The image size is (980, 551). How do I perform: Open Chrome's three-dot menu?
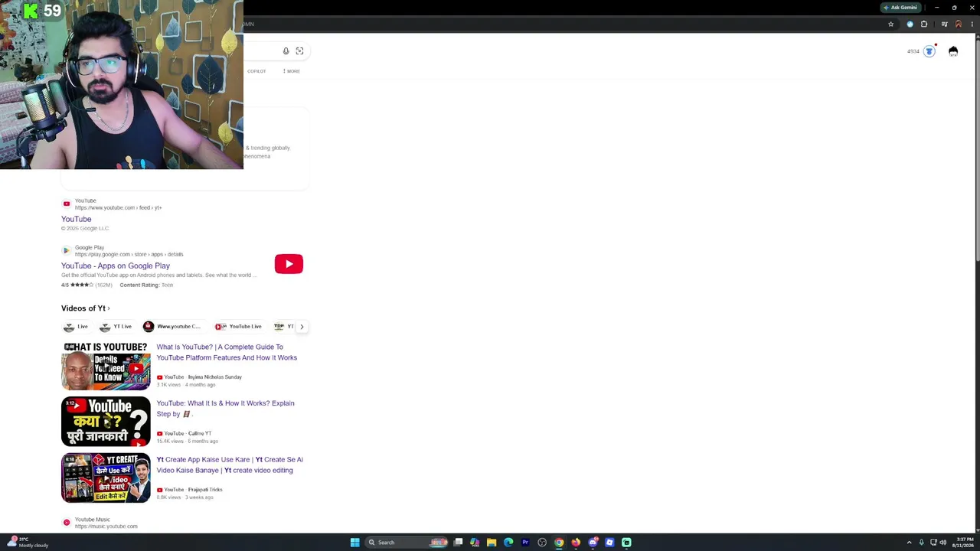tap(972, 24)
